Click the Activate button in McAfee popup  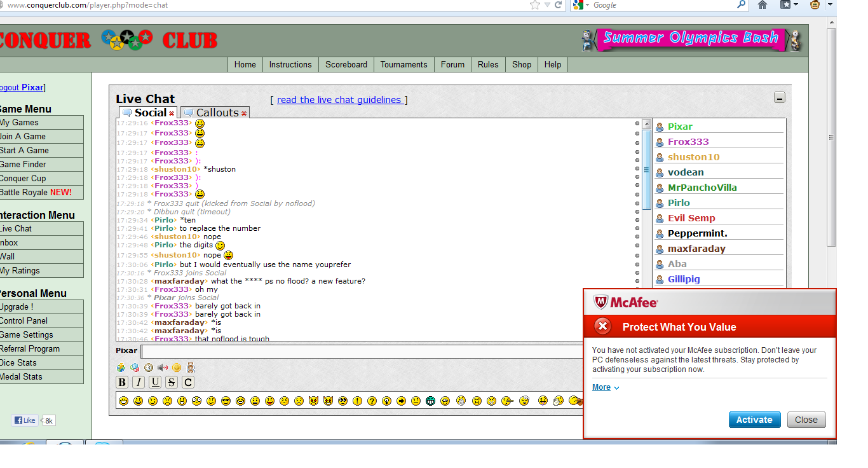pyautogui.click(x=754, y=420)
